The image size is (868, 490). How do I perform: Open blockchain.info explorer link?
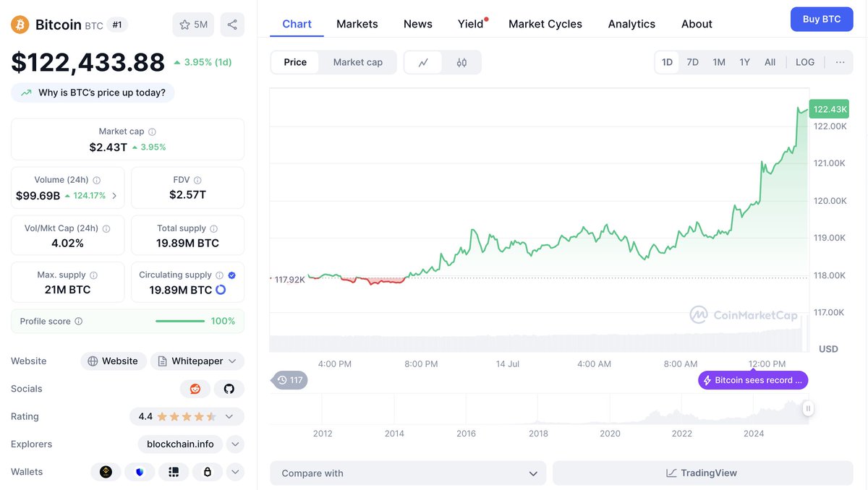(x=180, y=444)
